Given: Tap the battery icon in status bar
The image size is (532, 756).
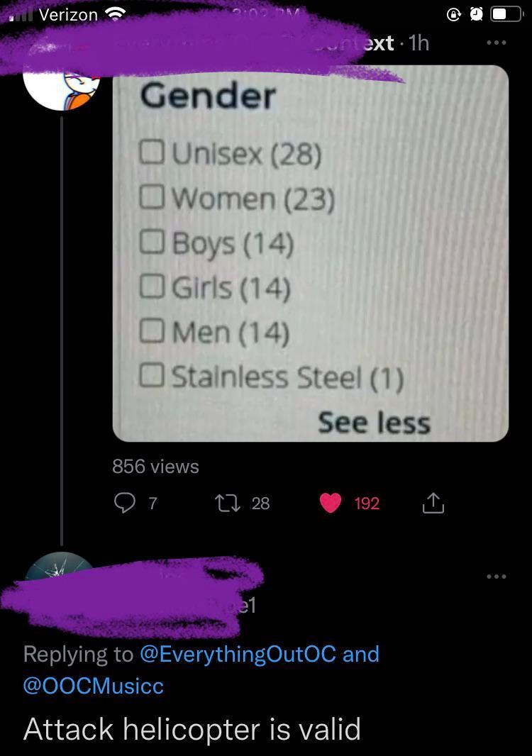Looking at the screenshot, I should click(x=506, y=14).
